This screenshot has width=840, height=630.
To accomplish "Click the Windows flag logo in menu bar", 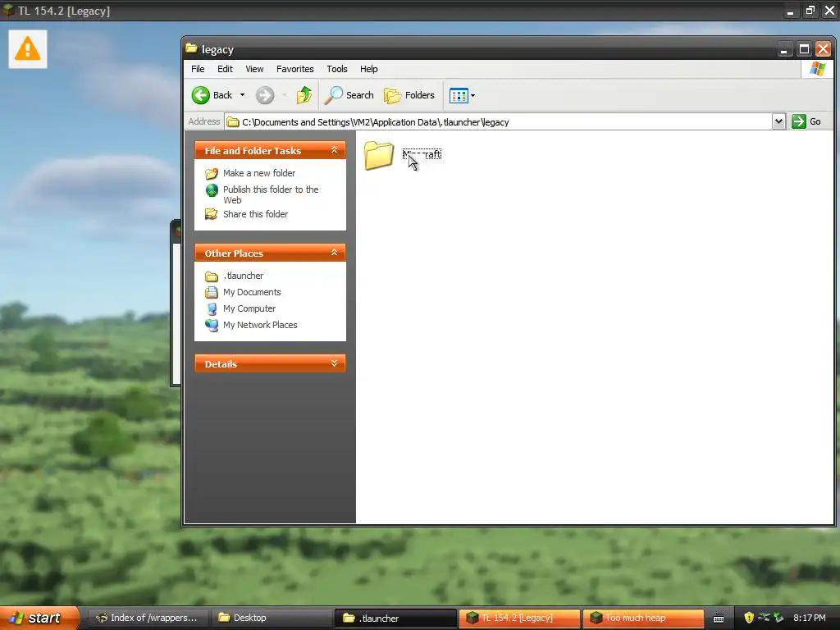I will click(x=818, y=69).
